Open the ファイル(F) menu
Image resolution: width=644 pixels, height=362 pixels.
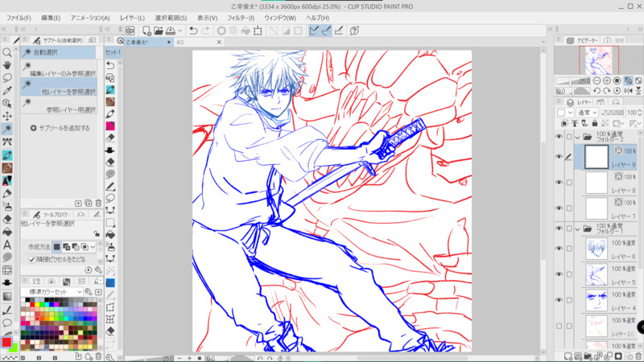(19, 18)
